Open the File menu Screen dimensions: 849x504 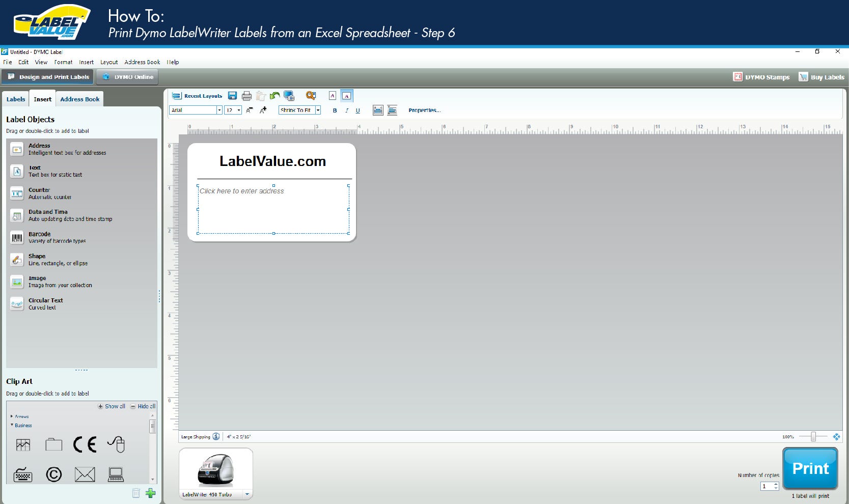[x=8, y=62]
